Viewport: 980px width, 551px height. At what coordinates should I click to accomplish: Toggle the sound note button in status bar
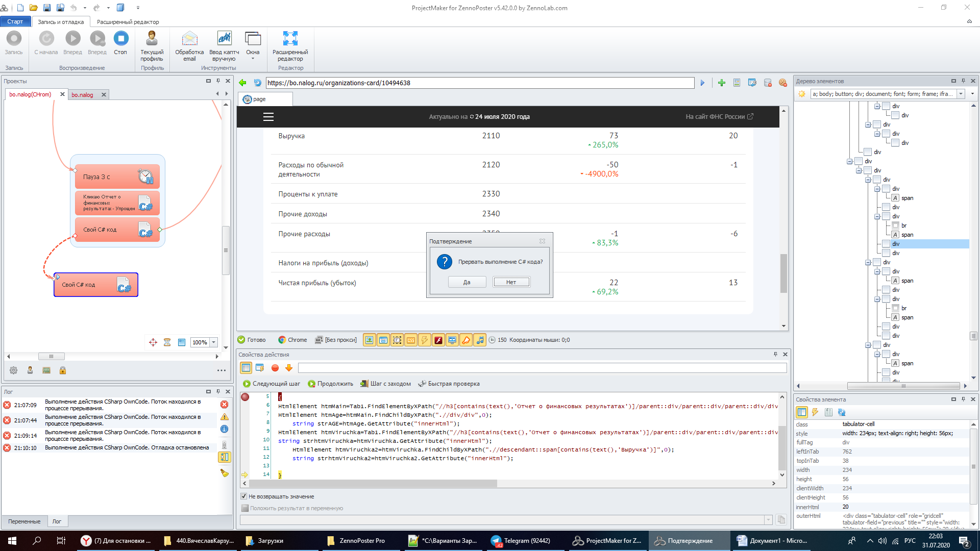[480, 340]
